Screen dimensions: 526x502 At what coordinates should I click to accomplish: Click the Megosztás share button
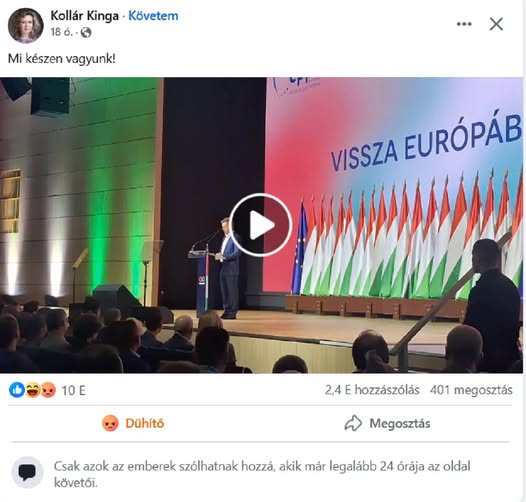(x=387, y=423)
